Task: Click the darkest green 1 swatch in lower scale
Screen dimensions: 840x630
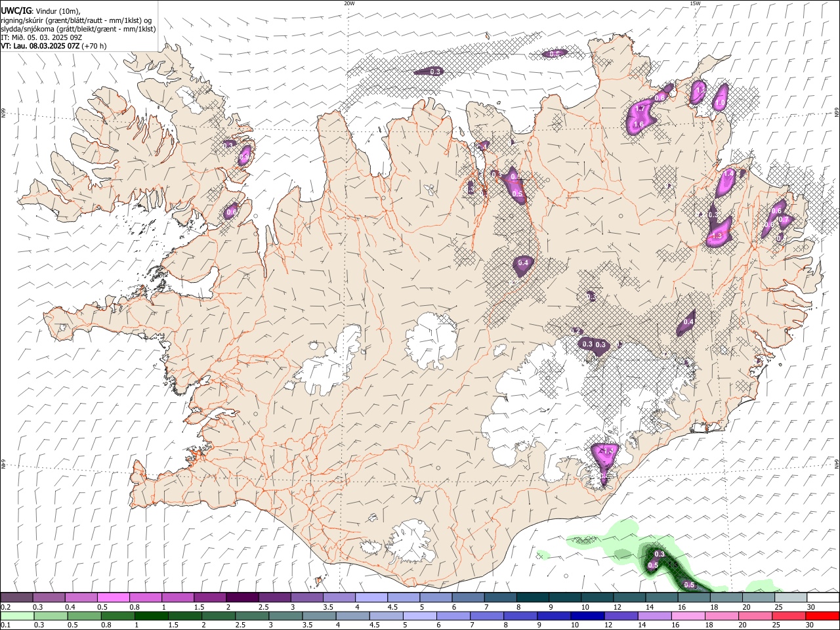Action: (151, 616)
